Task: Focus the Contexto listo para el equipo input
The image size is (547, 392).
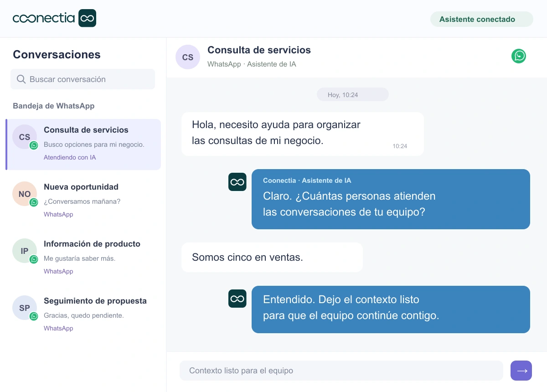Action: 341,371
